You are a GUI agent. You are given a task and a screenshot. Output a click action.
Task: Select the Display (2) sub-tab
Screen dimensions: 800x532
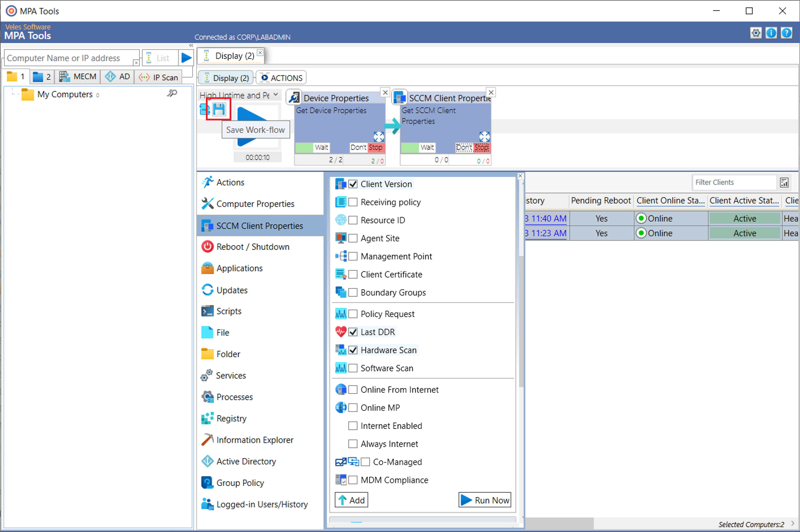coord(226,78)
